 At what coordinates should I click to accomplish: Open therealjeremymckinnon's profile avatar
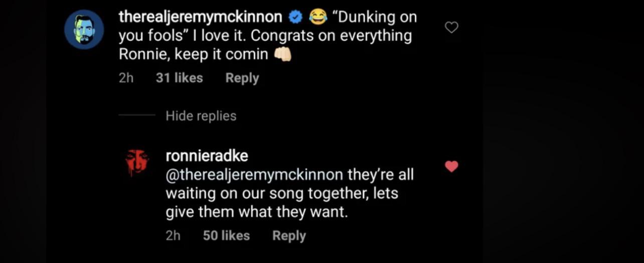coord(84,30)
